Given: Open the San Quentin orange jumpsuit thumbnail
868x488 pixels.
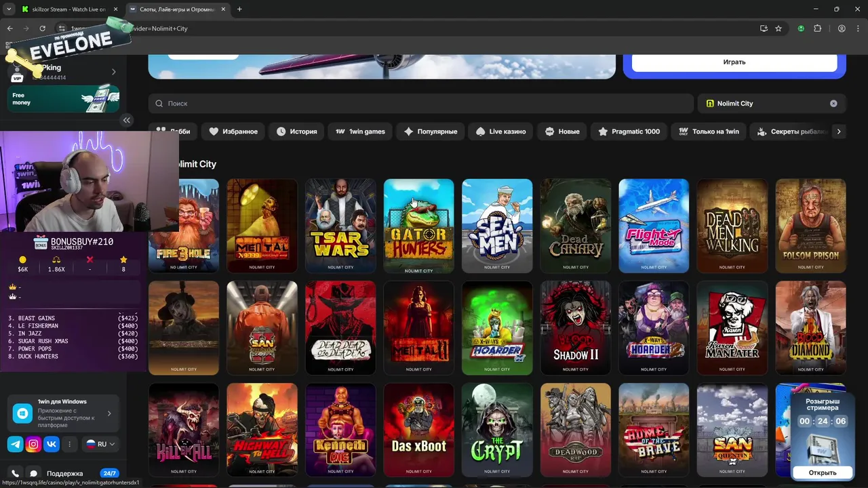Looking at the screenshot, I should coord(262,328).
